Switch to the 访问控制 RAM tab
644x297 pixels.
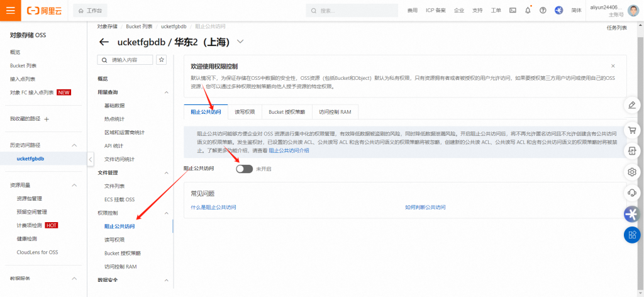335,112
